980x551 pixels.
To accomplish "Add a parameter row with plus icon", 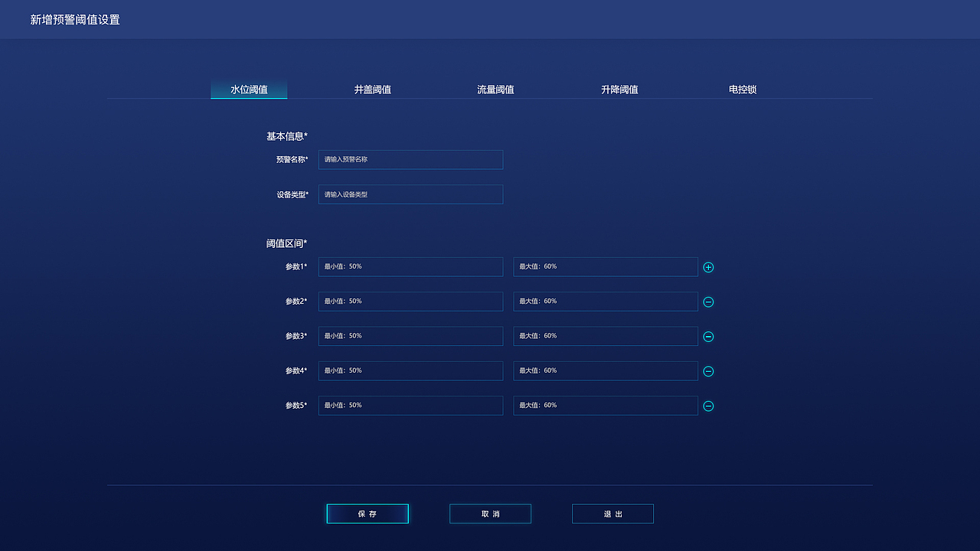I will (708, 267).
